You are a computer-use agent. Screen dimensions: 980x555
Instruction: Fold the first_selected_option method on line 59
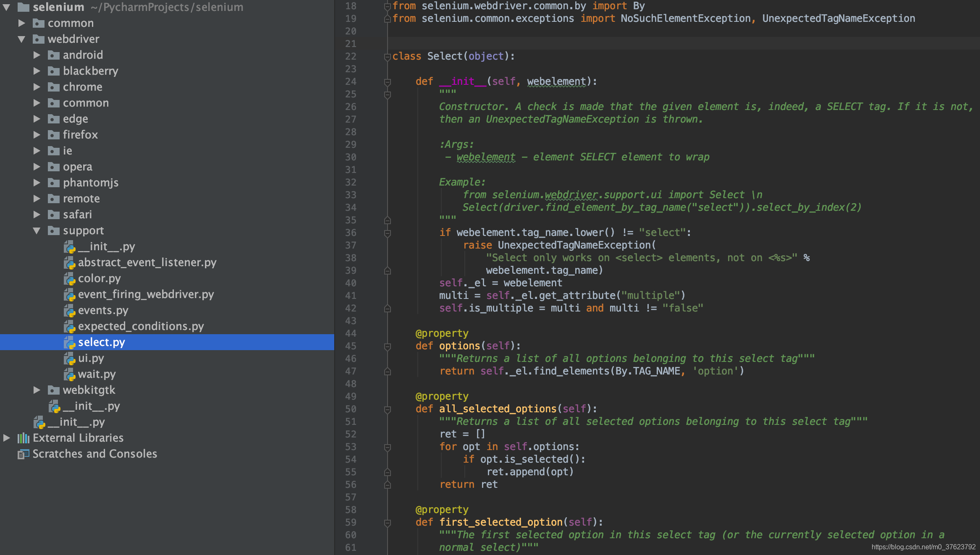(x=388, y=523)
